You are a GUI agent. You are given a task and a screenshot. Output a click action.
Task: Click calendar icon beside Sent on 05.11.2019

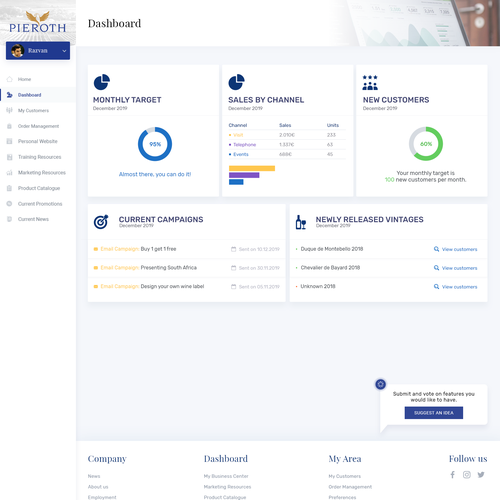point(234,287)
